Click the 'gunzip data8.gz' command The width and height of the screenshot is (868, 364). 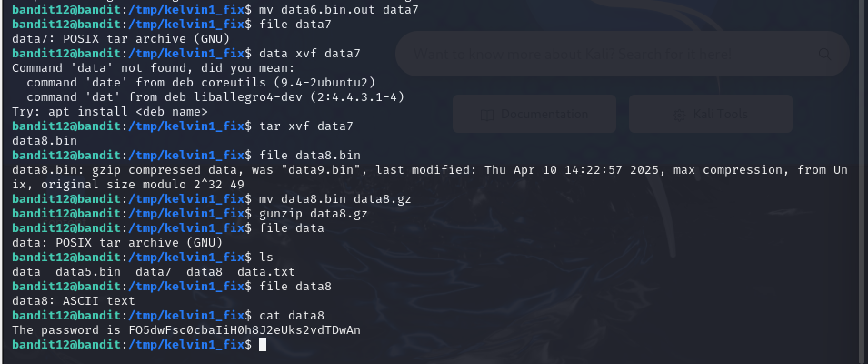pyautogui.click(x=314, y=214)
